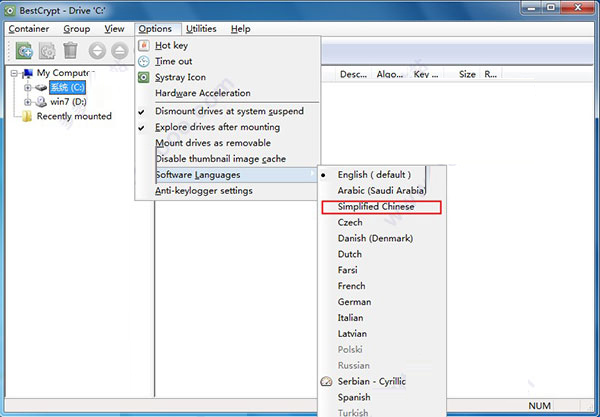Close the BestCrypt window

578,7
